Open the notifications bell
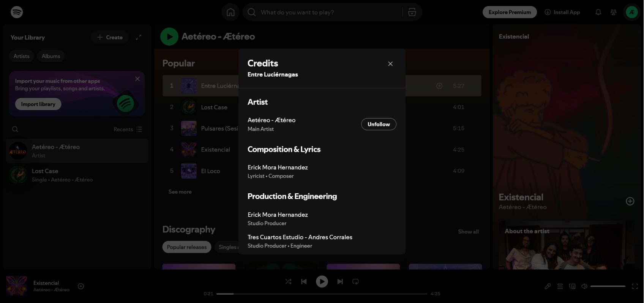644x303 pixels. [598, 12]
